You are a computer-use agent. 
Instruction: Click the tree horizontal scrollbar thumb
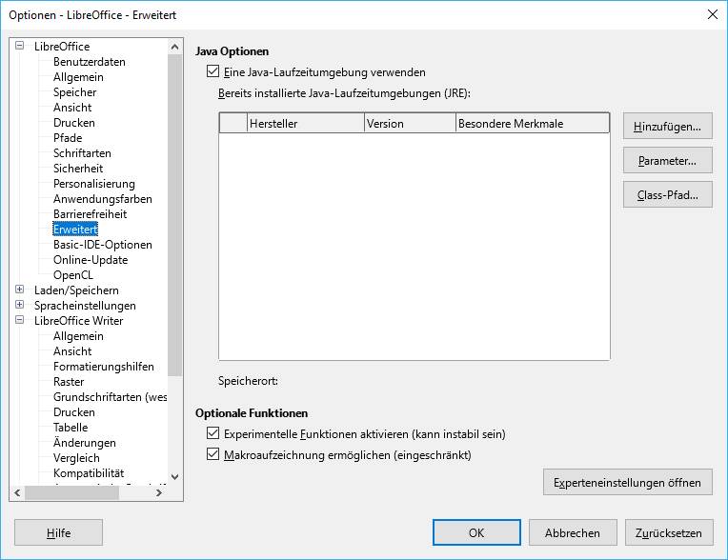(72, 492)
